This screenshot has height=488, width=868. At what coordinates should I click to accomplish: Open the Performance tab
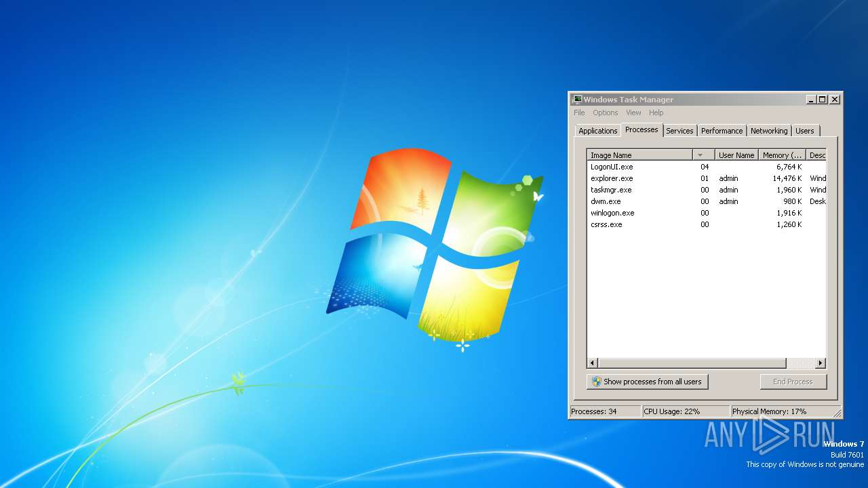pyautogui.click(x=722, y=131)
